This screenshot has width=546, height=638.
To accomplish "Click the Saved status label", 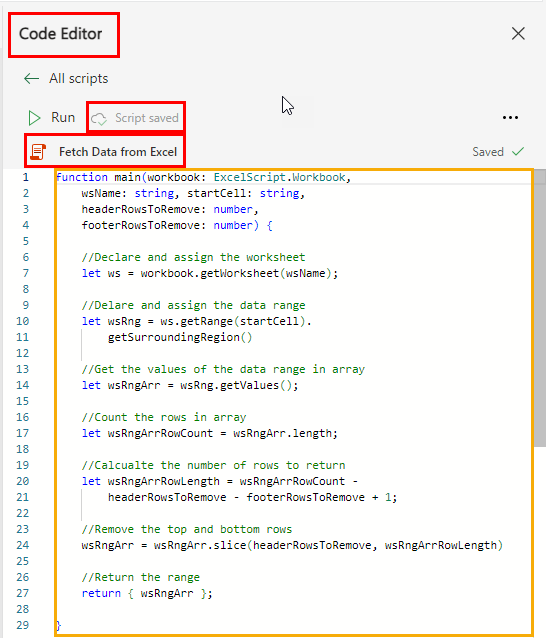I will click(488, 152).
